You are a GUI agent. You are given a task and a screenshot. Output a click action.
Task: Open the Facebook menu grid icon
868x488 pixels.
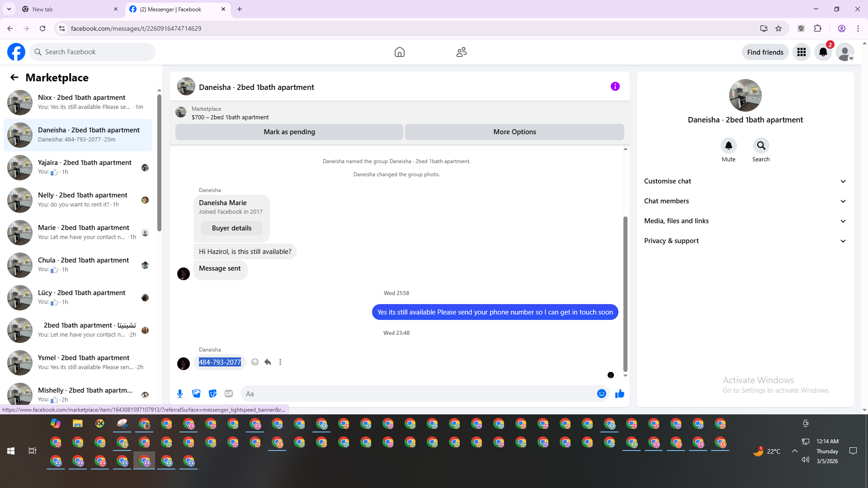point(802,52)
